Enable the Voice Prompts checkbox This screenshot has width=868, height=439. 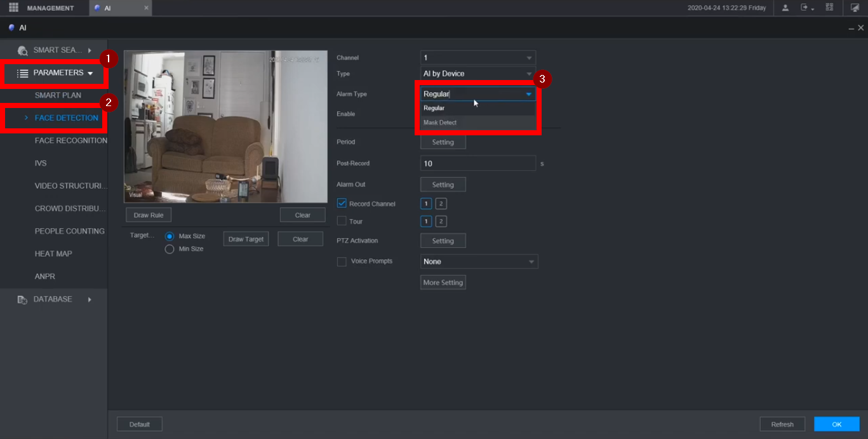pyautogui.click(x=342, y=261)
